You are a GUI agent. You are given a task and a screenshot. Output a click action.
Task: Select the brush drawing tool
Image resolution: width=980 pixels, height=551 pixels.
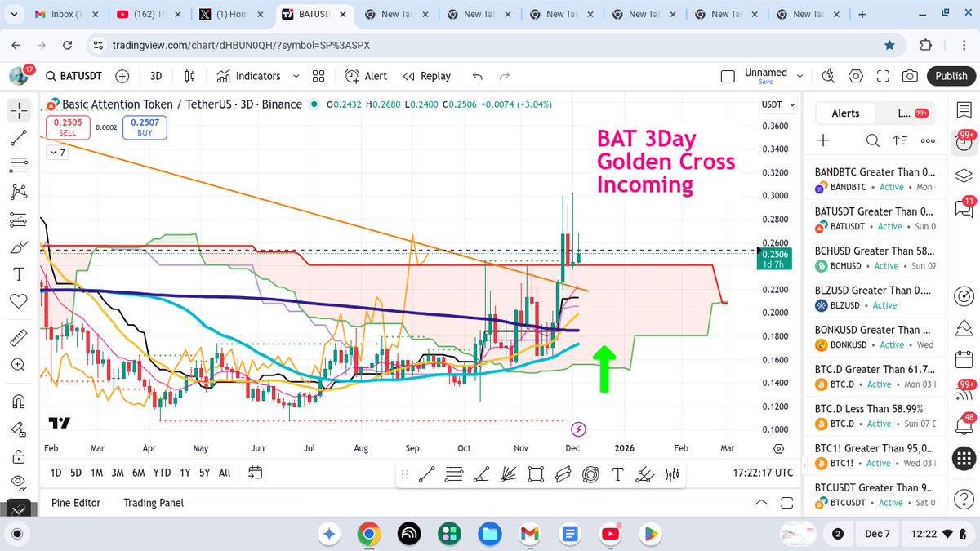pos(19,247)
